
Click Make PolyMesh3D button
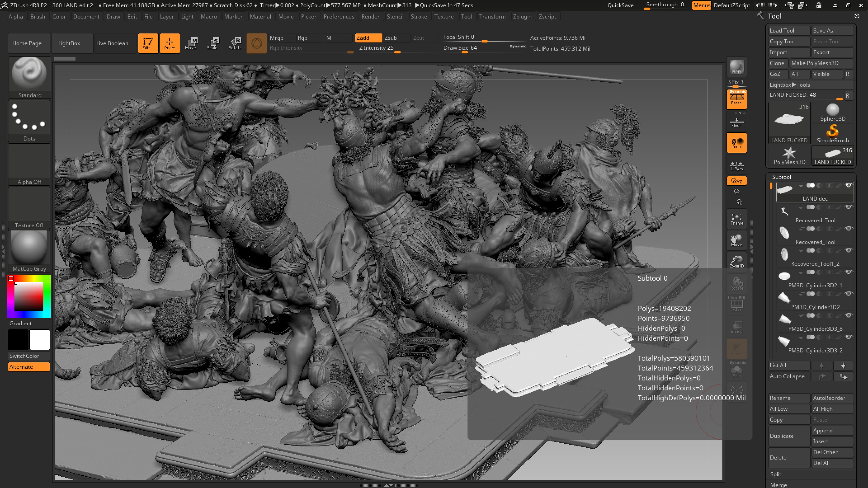821,63
